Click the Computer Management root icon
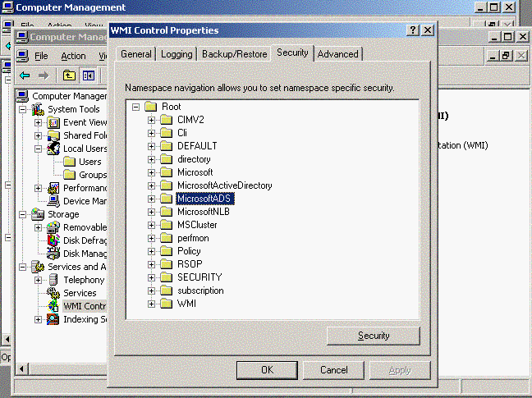Screen dimensions: 532x398 (22, 96)
